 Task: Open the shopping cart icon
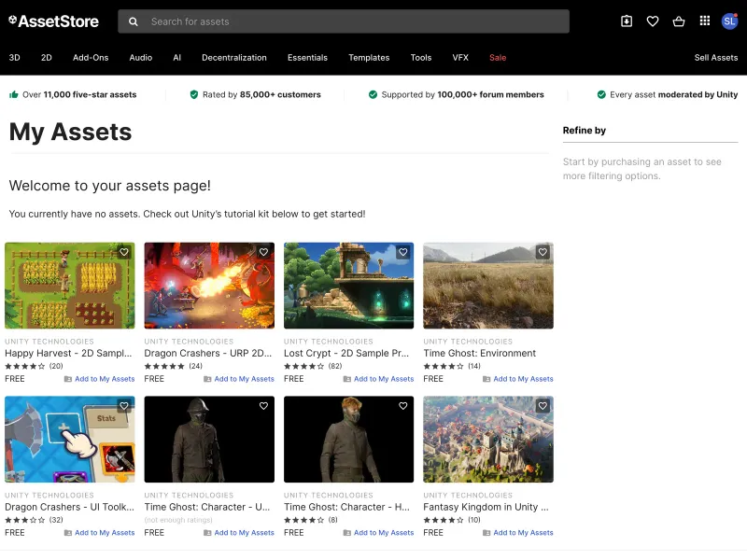(x=679, y=21)
